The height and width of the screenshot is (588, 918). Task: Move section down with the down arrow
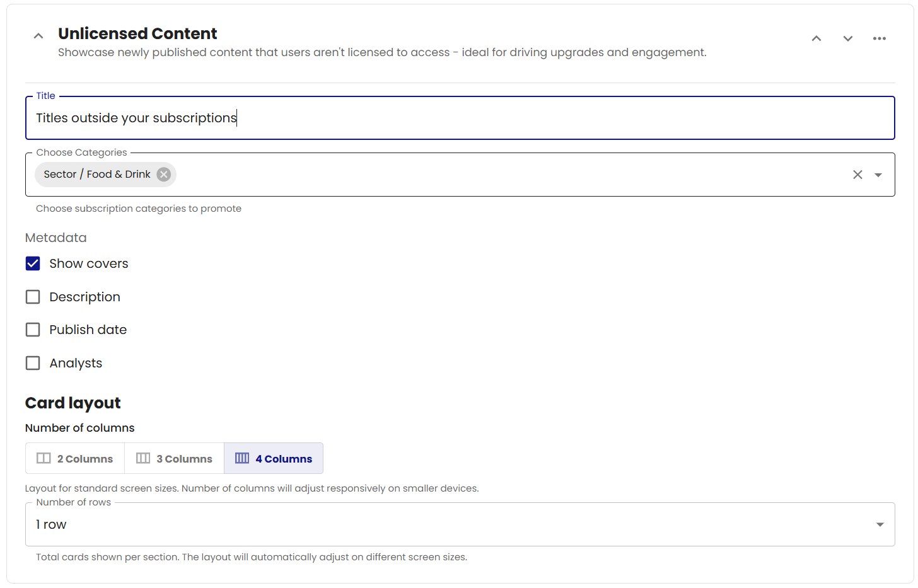(848, 38)
